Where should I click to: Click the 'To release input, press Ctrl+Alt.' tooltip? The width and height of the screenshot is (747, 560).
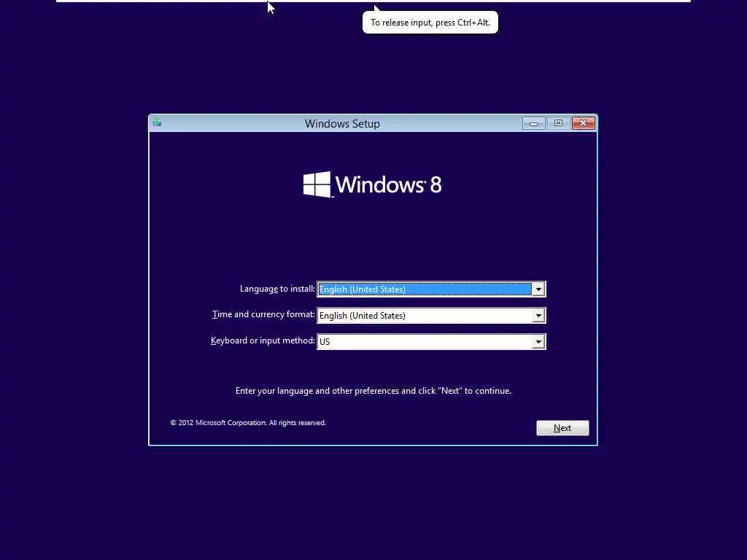(430, 23)
